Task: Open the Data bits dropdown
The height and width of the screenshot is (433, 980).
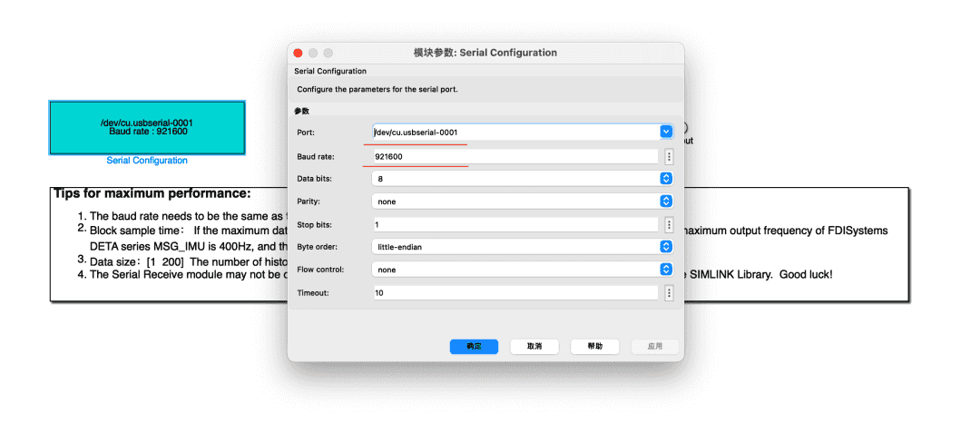Action: tap(665, 179)
